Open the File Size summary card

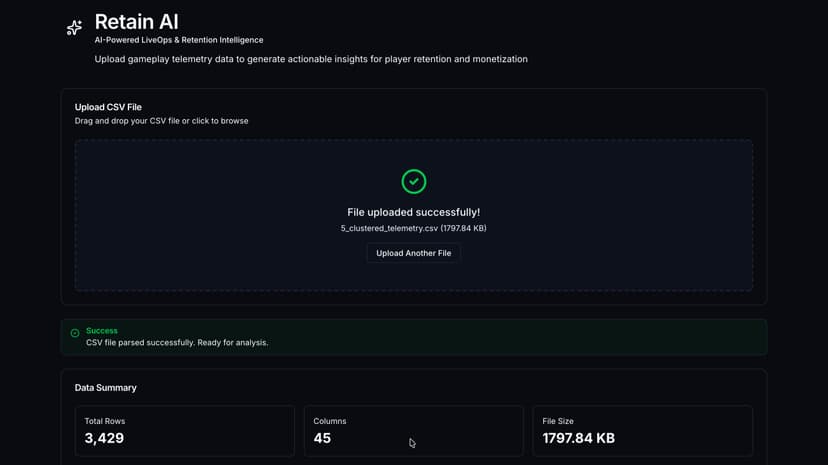click(643, 431)
